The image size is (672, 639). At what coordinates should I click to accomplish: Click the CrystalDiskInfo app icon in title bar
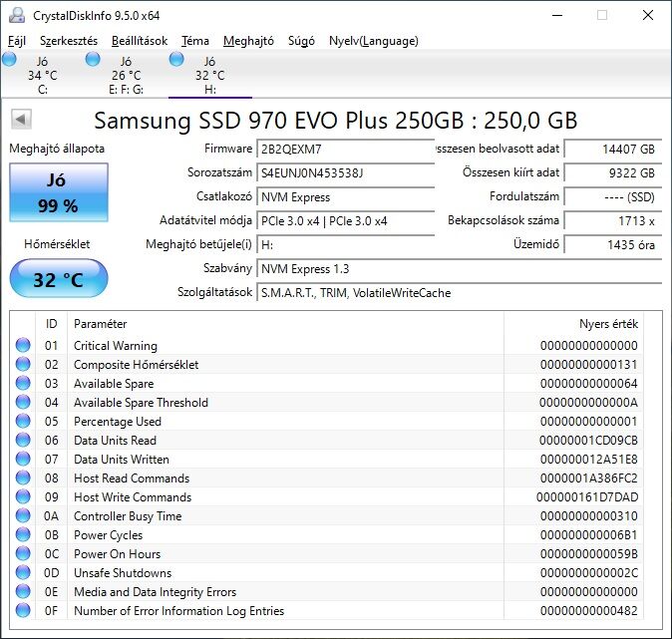[17, 15]
